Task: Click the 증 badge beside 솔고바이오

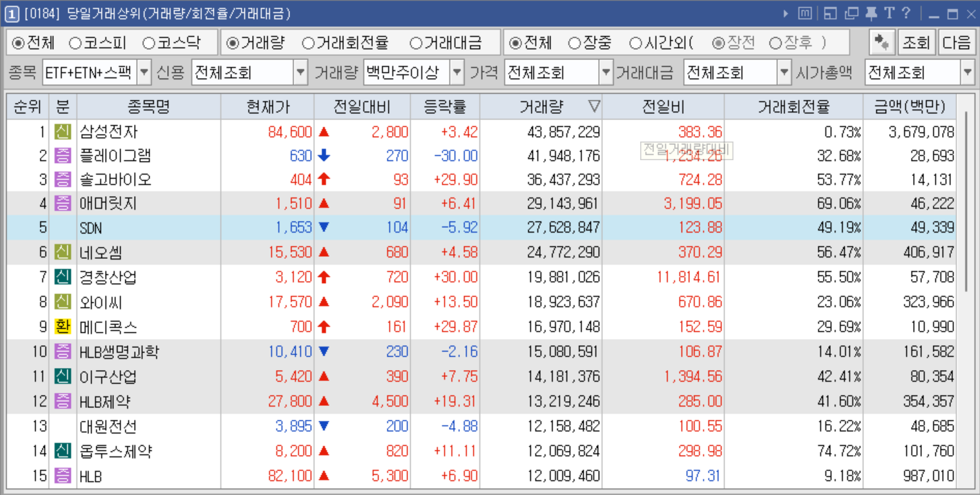Action: coord(63,179)
